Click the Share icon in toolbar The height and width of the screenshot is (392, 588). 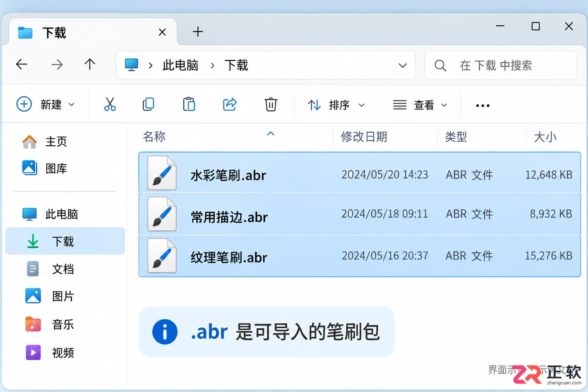pos(230,105)
